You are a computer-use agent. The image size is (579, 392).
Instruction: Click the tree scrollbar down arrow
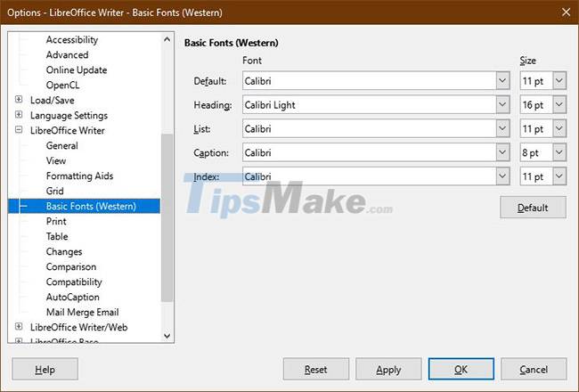pos(167,336)
